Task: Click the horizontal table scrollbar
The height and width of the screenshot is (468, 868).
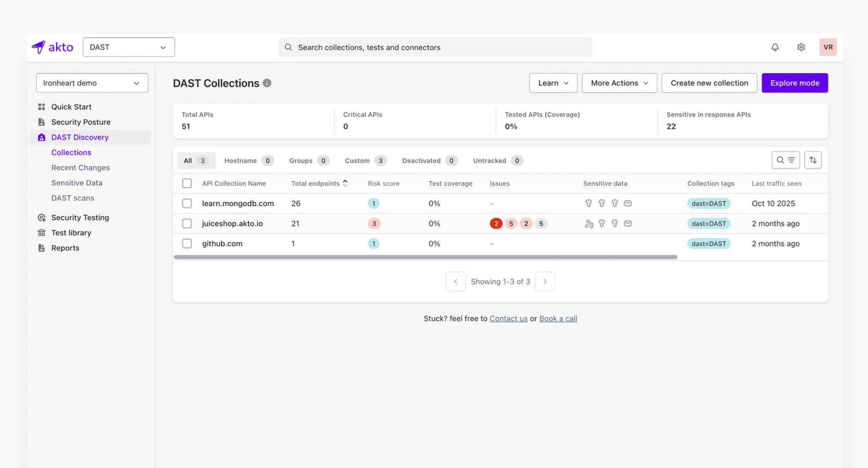Action: [425, 257]
